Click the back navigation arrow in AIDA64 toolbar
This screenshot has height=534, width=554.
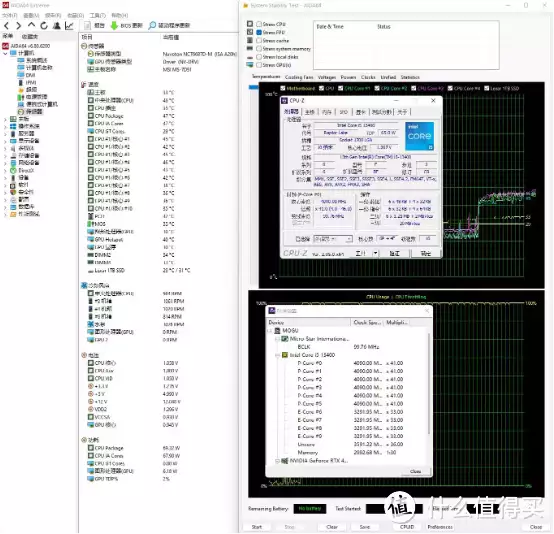pos(6,25)
